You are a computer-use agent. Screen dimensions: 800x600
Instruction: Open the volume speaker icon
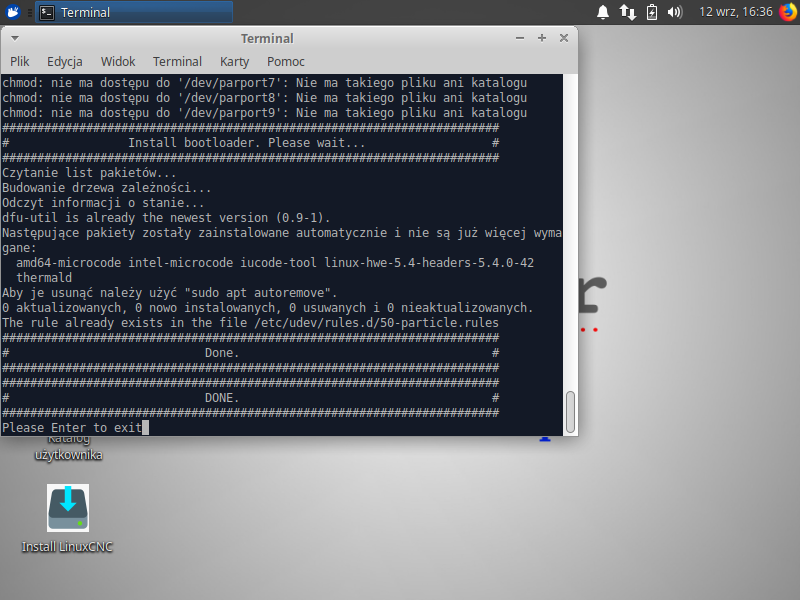coord(675,12)
